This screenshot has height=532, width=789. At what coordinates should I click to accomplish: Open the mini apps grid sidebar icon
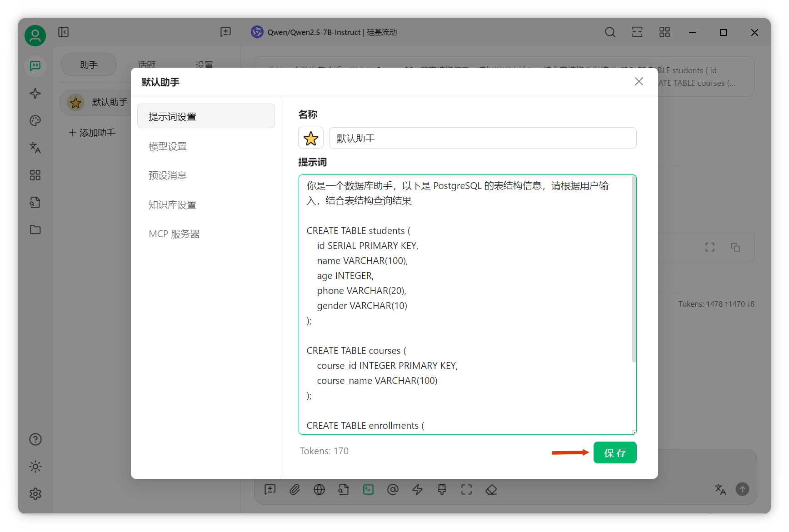pyautogui.click(x=35, y=175)
